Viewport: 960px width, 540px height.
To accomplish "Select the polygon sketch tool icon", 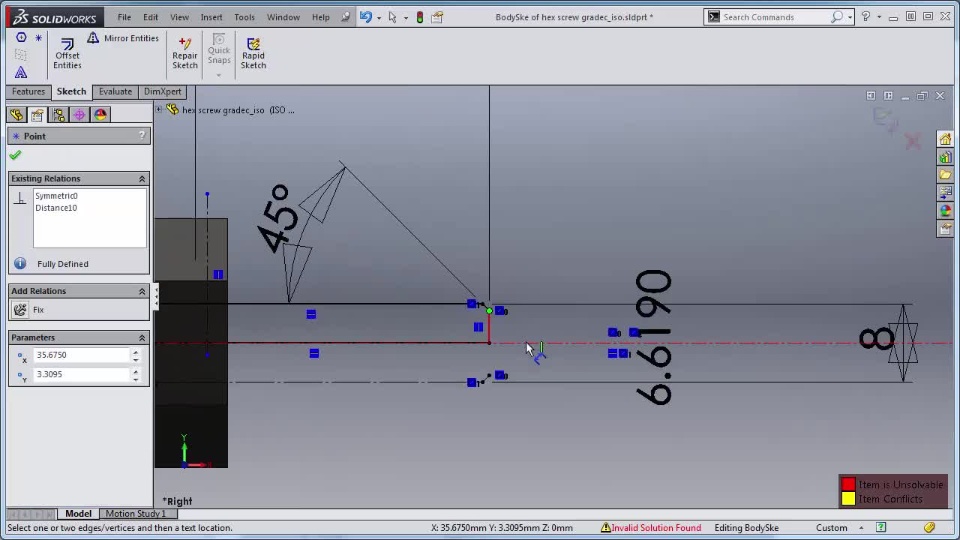I will click(x=21, y=37).
